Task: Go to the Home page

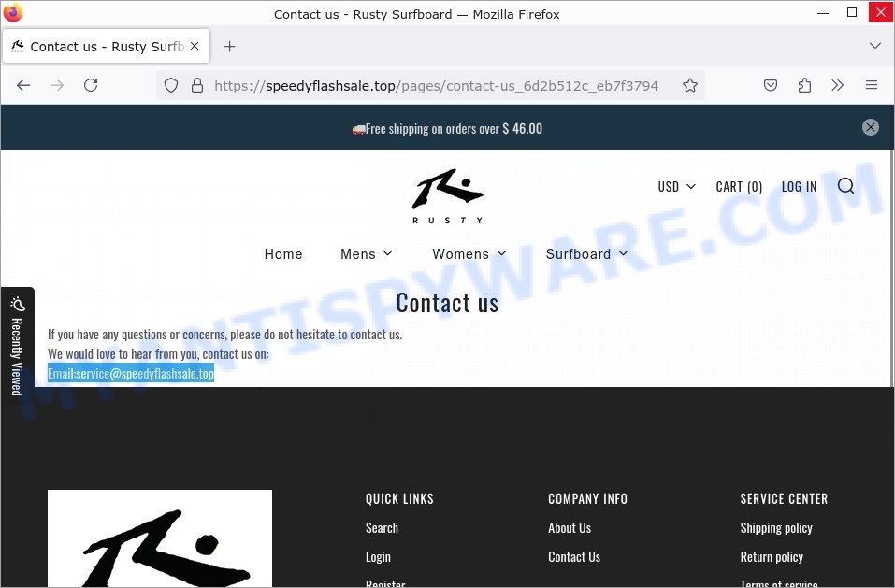Action: click(x=283, y=253)
